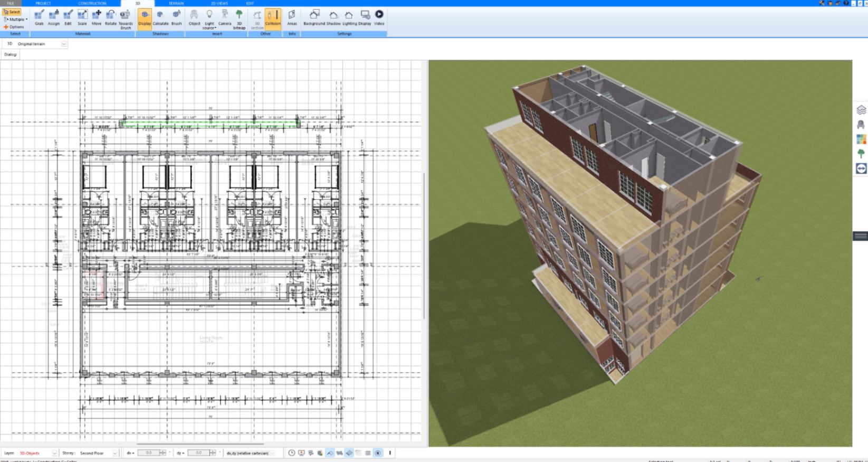This screenshot has width=868, height=462.
Task: Switch to the CONSTRUCTION ribbon tab
Action: (92, 3)
